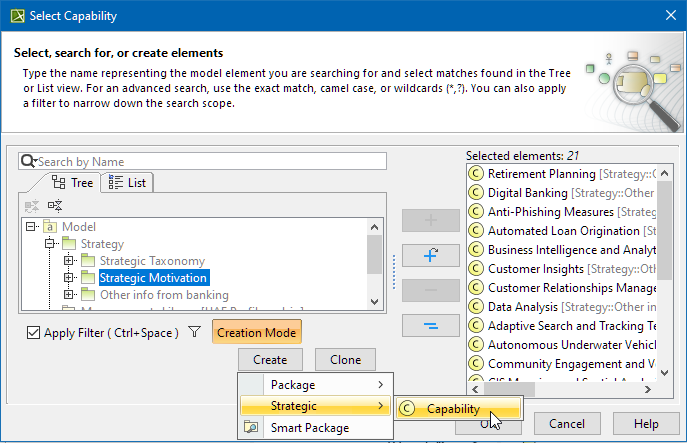Click the Smart Package icon in menu
The width and height of the screenshot is (687, 443).
[253, 428]
